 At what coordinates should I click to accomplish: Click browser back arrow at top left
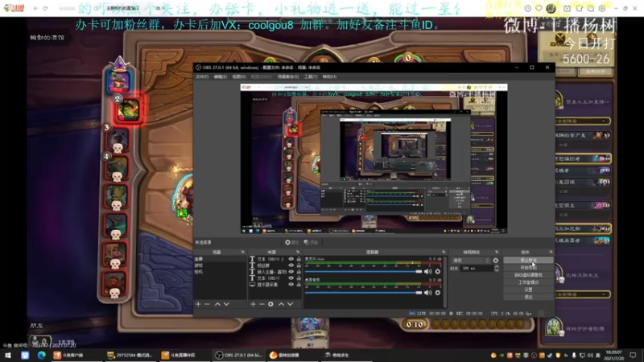click(x=35, y=8)
